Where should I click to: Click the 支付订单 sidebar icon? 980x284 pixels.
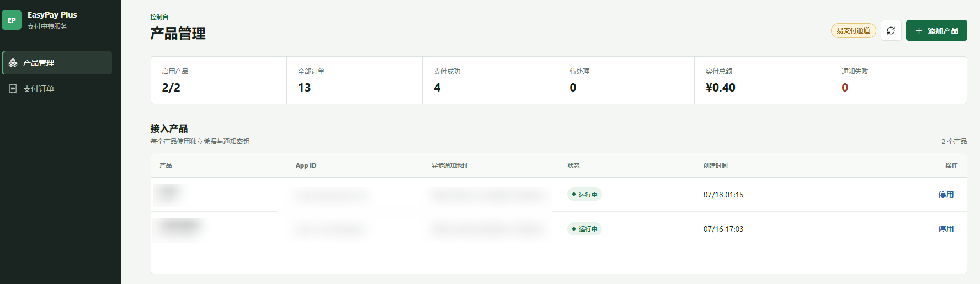coord(13,88)
